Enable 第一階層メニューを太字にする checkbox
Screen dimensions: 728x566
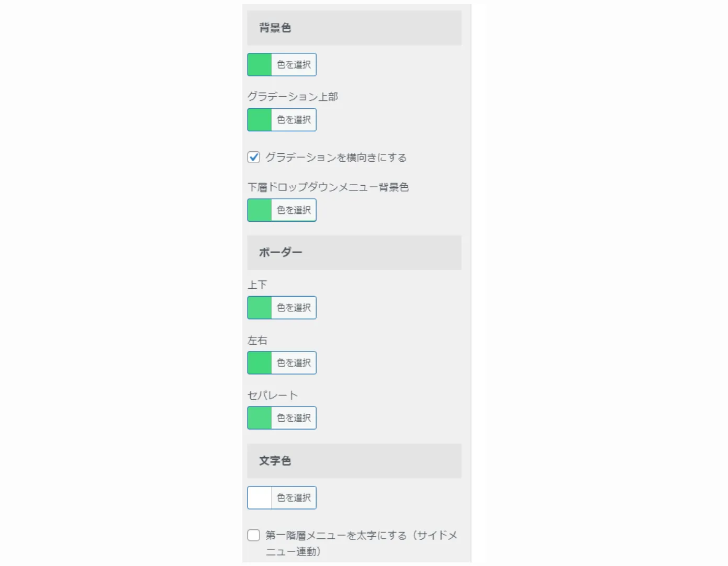pyautogui.click(x=253, y=535)
